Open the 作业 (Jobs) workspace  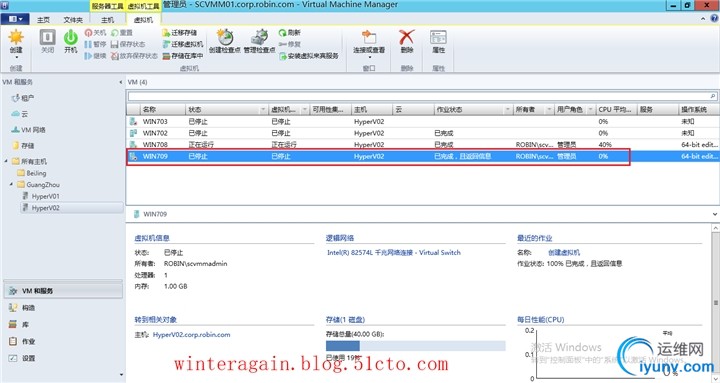pyautogui.click(x=63, y=341)
